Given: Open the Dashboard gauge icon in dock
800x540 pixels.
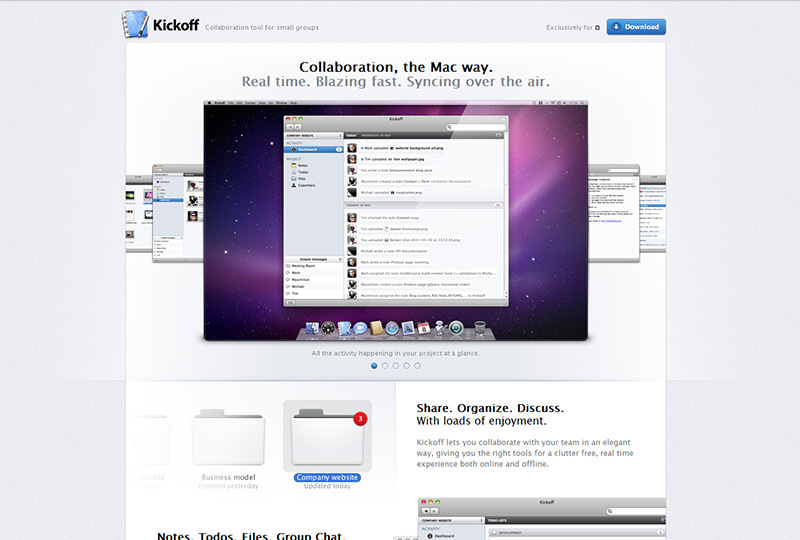Looking at the screenshot, I should pos(328,328).
